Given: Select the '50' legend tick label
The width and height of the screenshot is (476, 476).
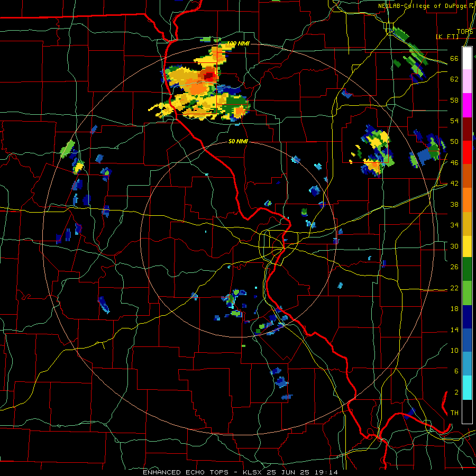Looking at the screenshot, I should pyautogui.click(x=454, y=142).
